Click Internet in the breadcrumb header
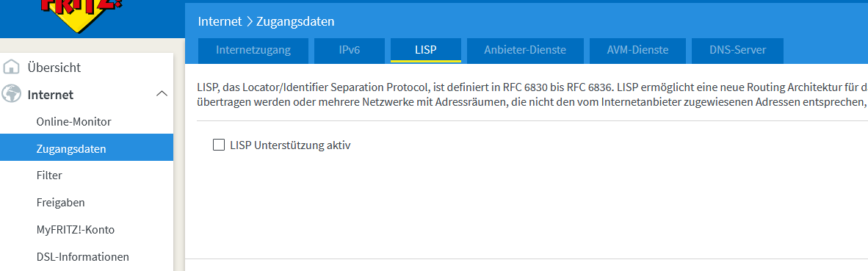Screen dimensions: 868x271 [x=220, y=21]
